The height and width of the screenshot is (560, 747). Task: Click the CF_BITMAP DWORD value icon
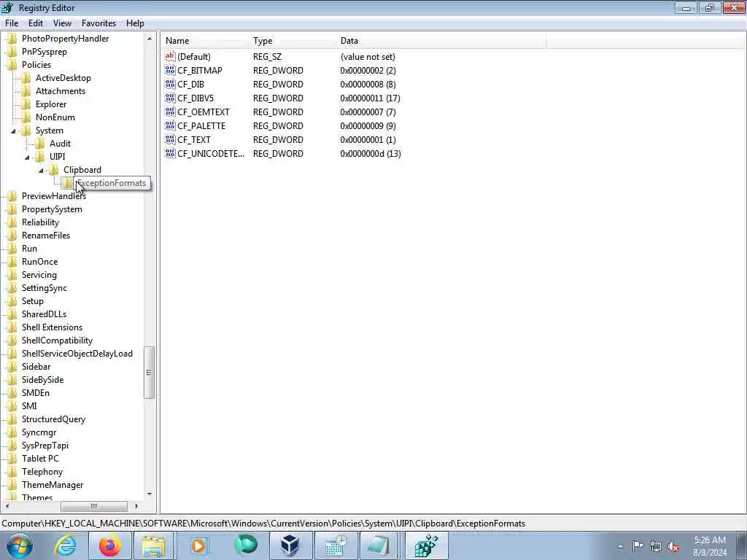point(170,71)
